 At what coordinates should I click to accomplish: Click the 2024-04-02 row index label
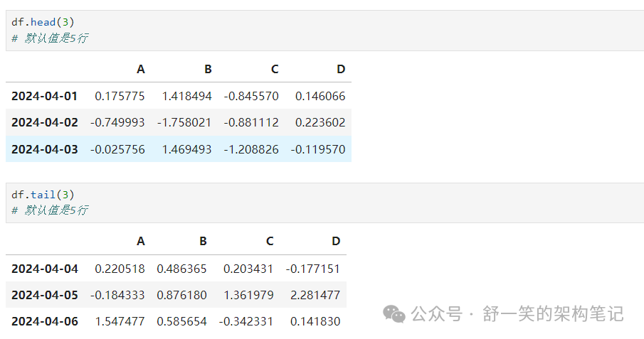pos(45,122)
